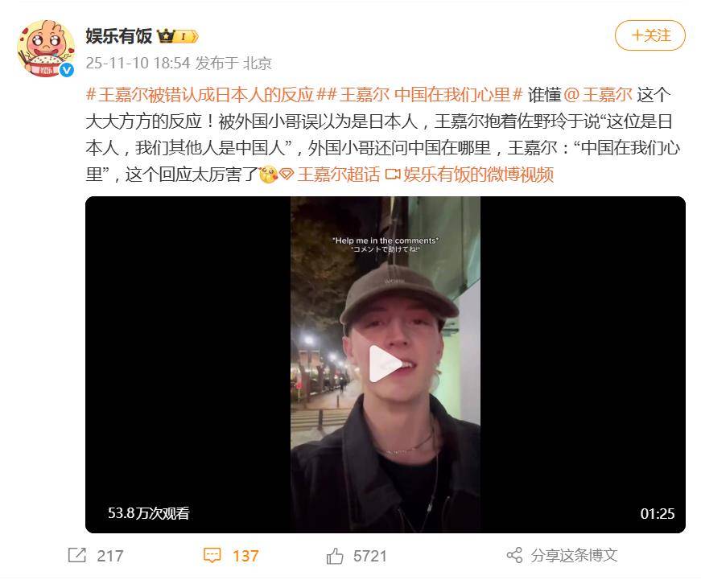Open 娱乐有饭的微博视频 link

(478, 175)
